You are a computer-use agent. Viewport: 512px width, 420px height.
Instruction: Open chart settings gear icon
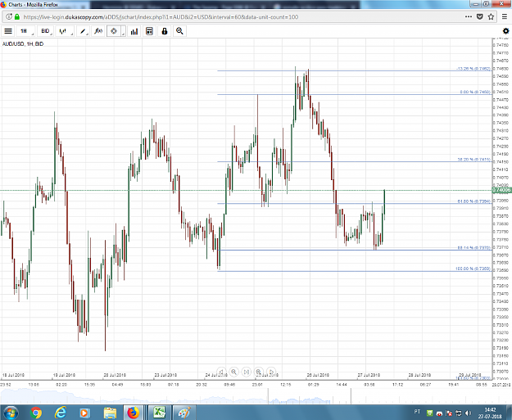click(x=505, y=31)
